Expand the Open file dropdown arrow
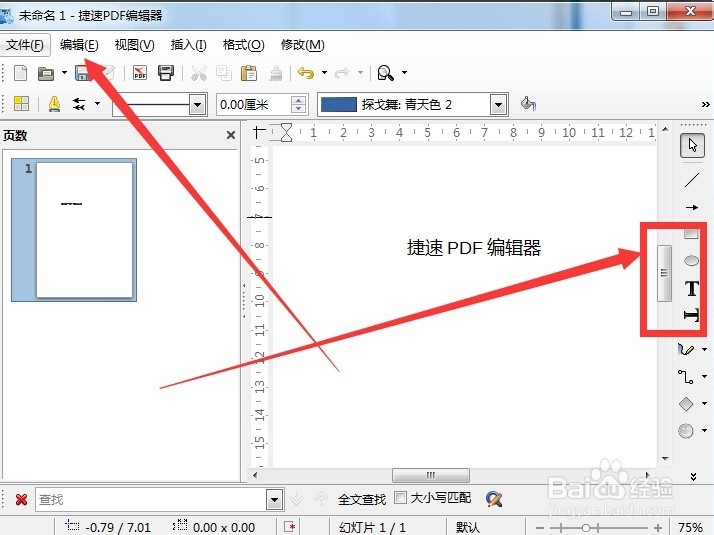This screenshot has width=714, height=535. click(64, 73)
